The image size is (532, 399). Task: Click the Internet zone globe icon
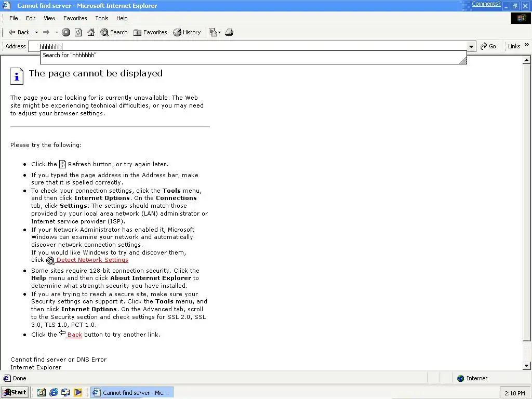click(x=460, y=378)
